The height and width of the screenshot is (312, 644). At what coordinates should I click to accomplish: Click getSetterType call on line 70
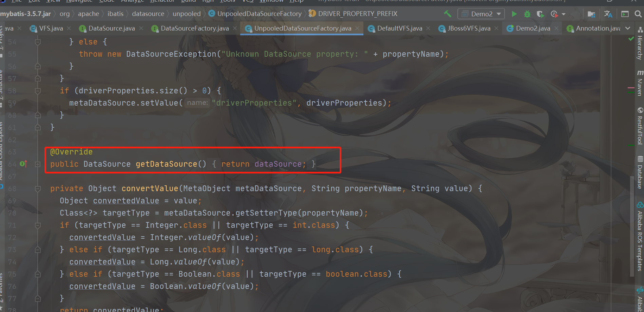(x=266, y=213)
